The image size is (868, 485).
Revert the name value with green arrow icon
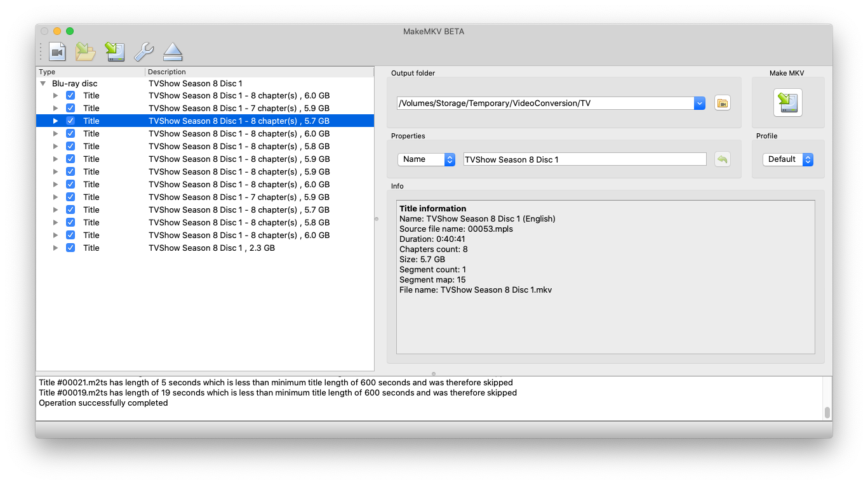[x=722, y=159]
